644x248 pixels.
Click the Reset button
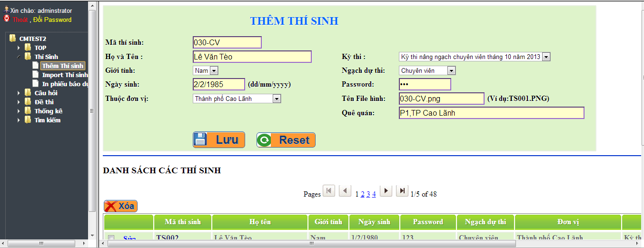(286, 140)
